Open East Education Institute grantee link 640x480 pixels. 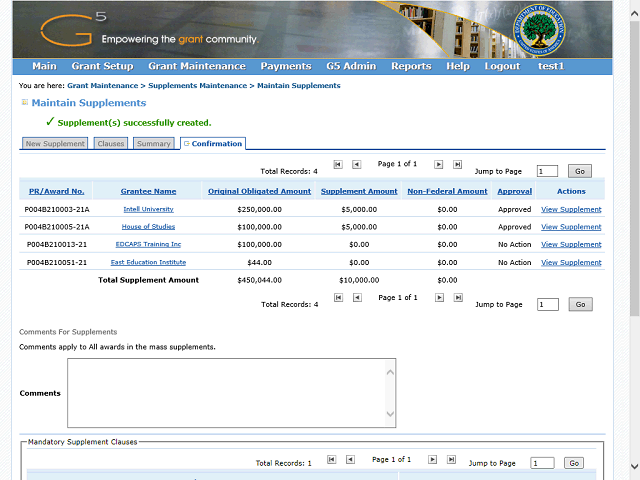148,262
